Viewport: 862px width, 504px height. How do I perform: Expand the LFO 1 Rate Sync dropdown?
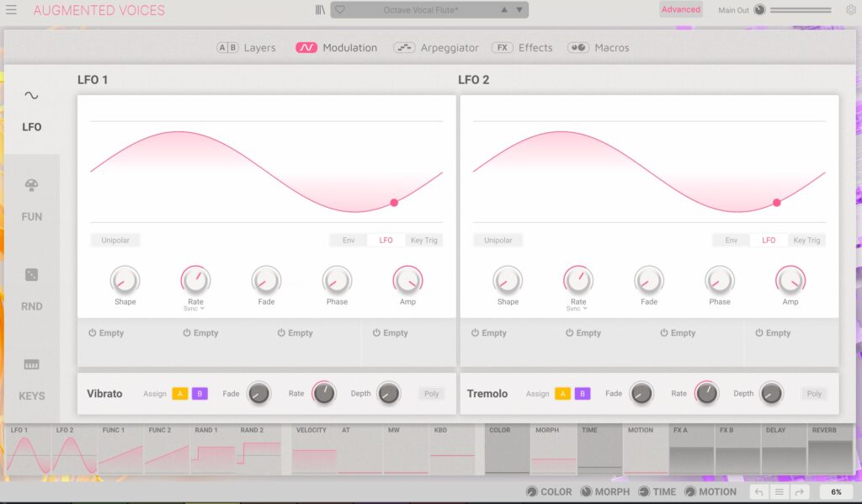click(195, 309)
